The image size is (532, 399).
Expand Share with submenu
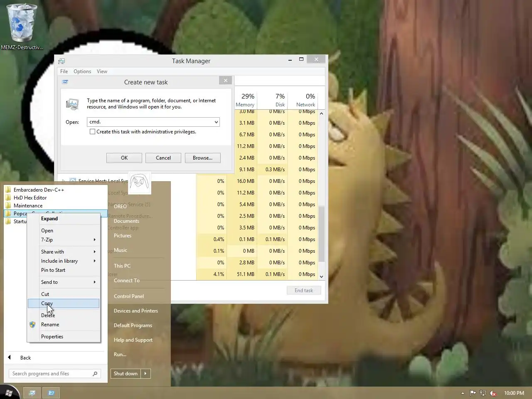[95, 252]
